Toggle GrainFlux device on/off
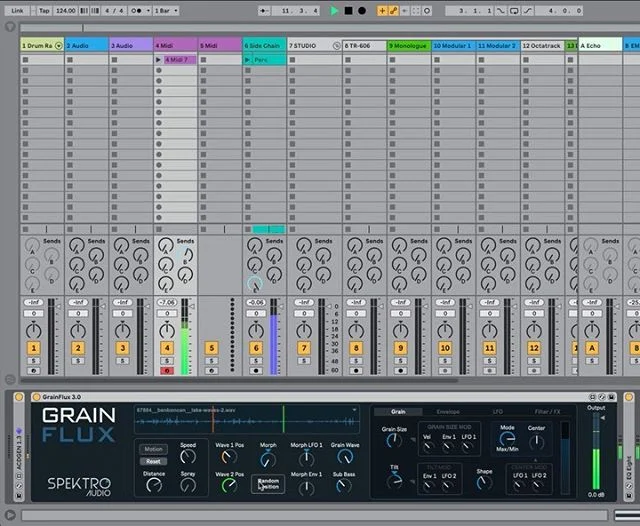The image size is (640, 526). (x=36, y=397)
